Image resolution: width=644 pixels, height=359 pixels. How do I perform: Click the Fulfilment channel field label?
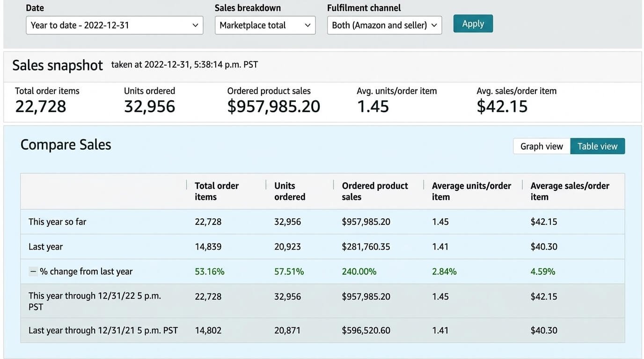(x=364, y=8)
